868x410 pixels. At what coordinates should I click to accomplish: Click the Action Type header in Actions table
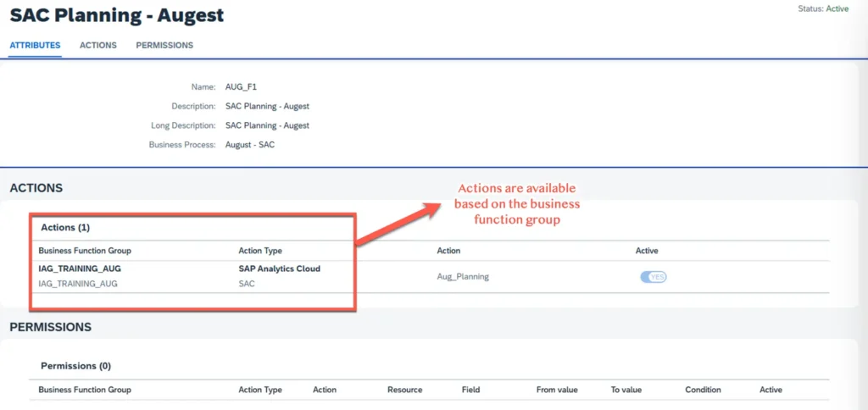[260, 251]
